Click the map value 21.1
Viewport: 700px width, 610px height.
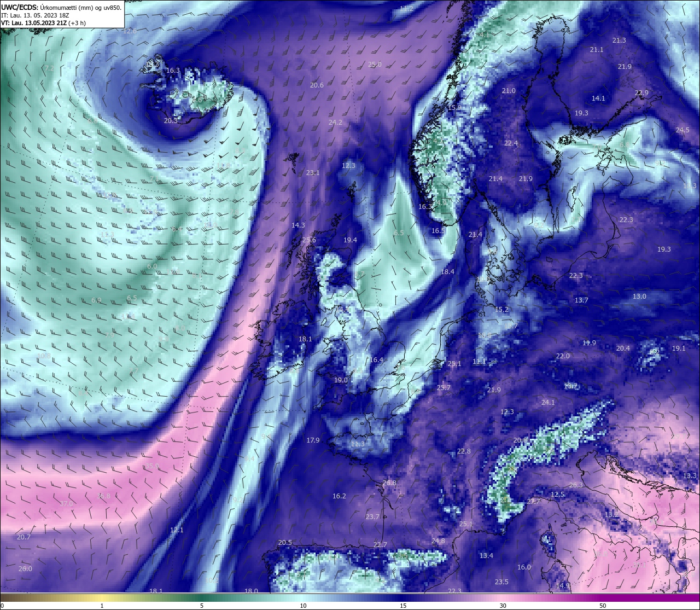click(x=597, y=50)
